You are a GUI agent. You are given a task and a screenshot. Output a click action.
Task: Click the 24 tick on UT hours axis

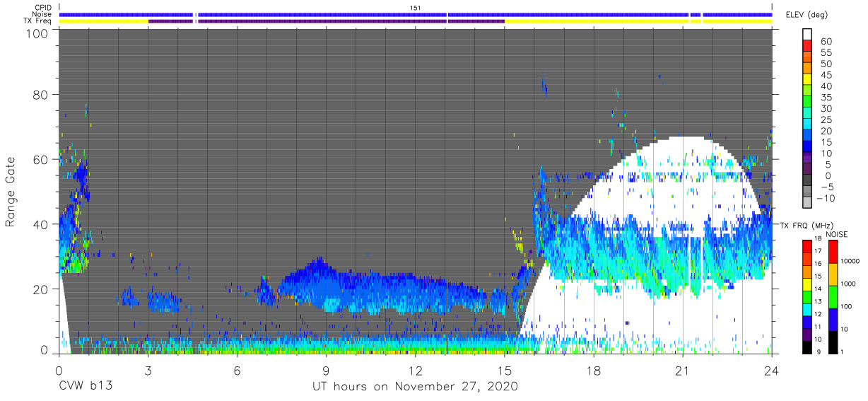pyautogui.click(x=772, y=370)
